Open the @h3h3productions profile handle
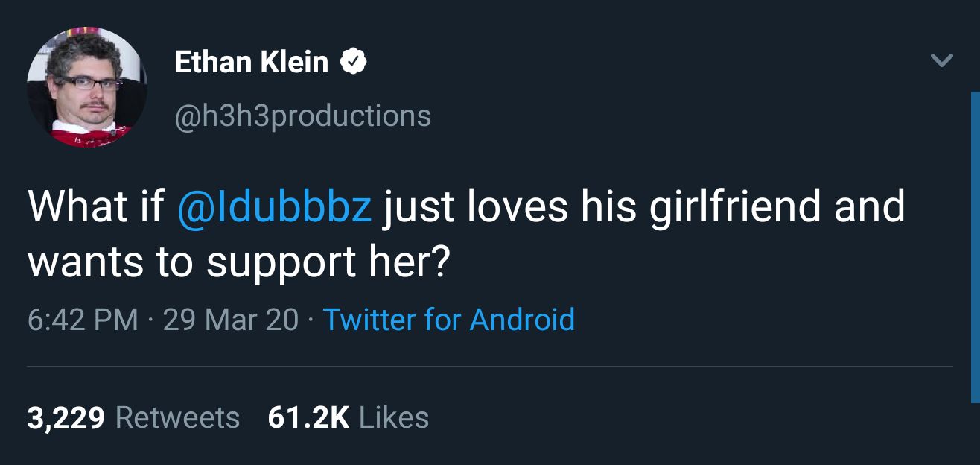The image size is (980, 465). pos(302,116)
